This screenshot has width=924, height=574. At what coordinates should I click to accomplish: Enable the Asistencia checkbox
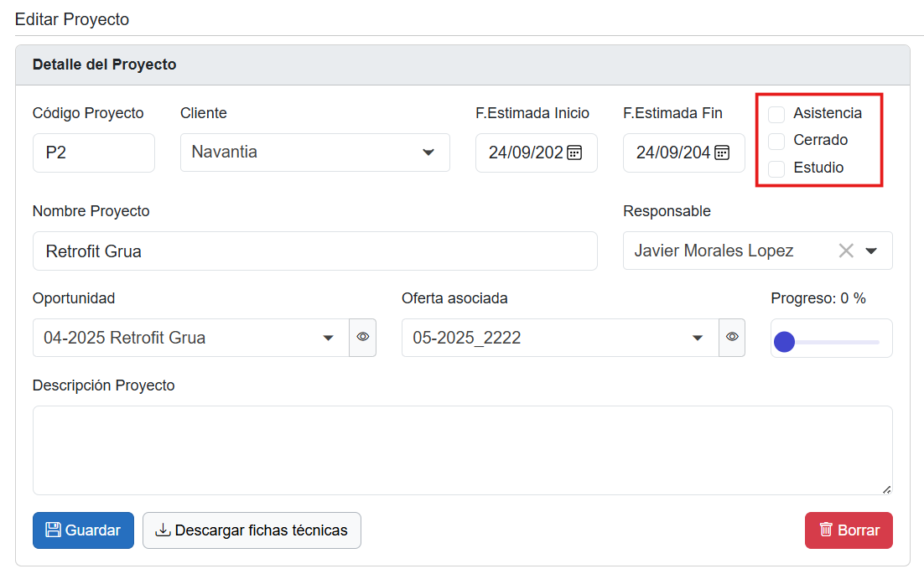click(x=776, y=114)
